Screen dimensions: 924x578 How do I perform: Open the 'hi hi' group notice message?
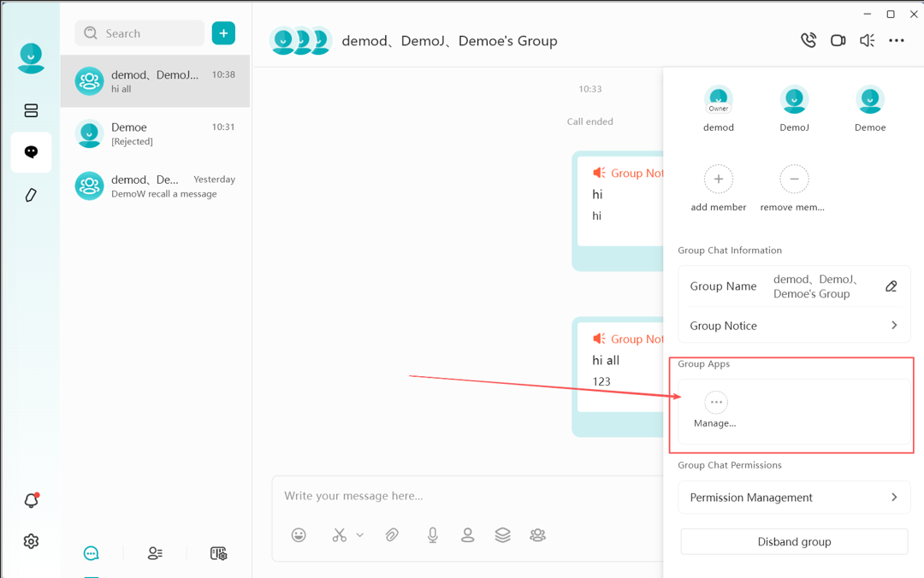(x=619, y=211)
